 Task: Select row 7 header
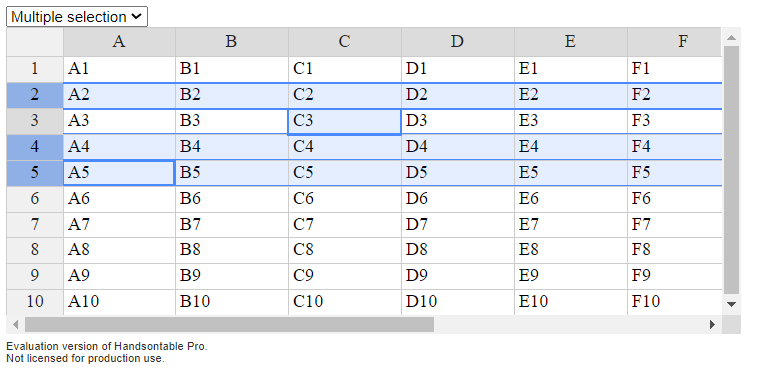pyautogui.click(x=35, y=225)
